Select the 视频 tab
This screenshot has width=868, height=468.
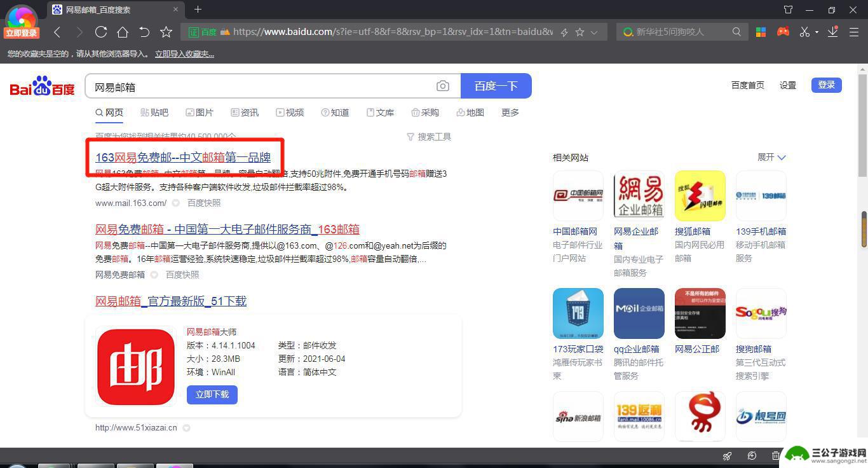[x=290, y=113]
